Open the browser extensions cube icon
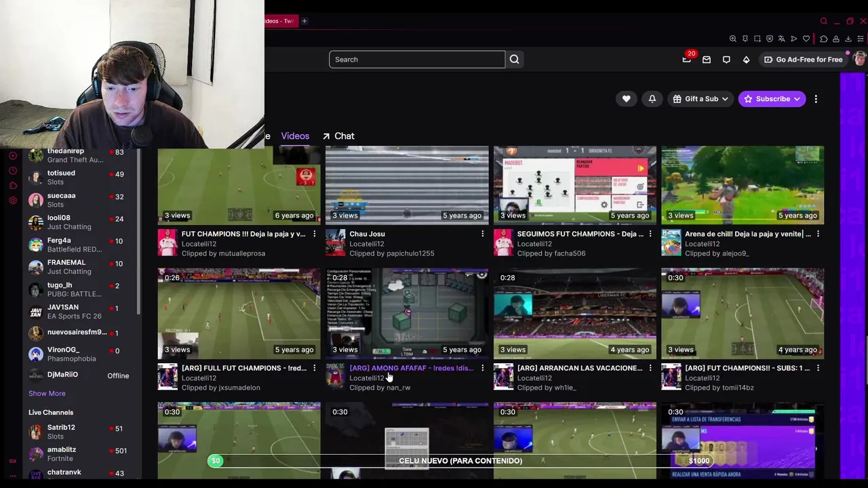 point(823,39)
